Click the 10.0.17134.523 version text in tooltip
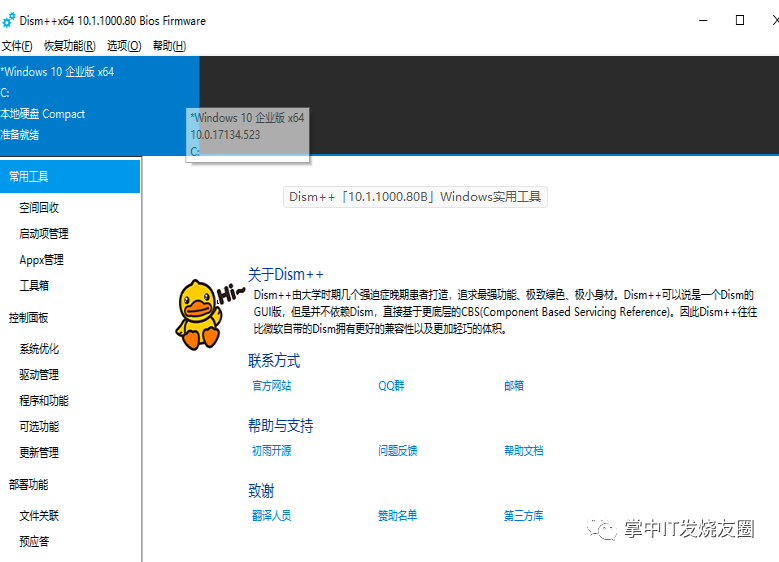The image size is (779, 562). (225, 135)
